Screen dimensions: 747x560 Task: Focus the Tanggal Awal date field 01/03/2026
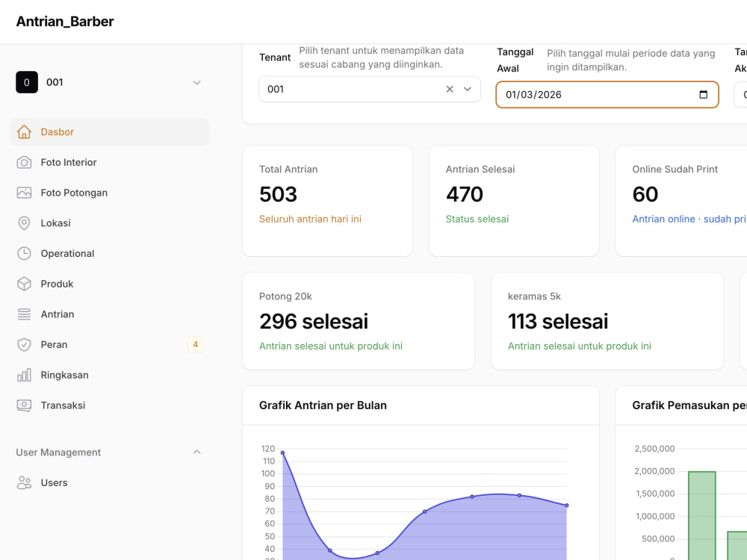pos(607,94)
